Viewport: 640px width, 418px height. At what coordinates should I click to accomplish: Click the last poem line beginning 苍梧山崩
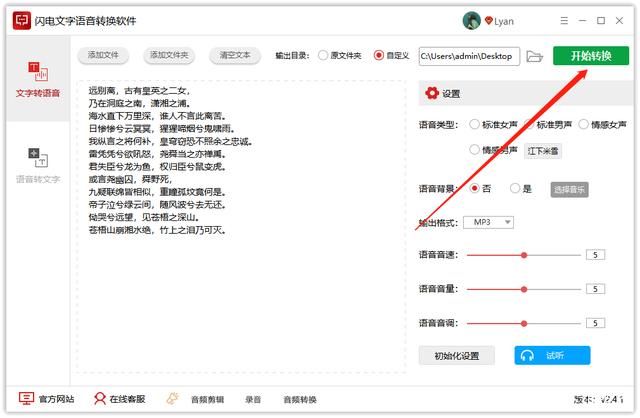pos(157,230)
